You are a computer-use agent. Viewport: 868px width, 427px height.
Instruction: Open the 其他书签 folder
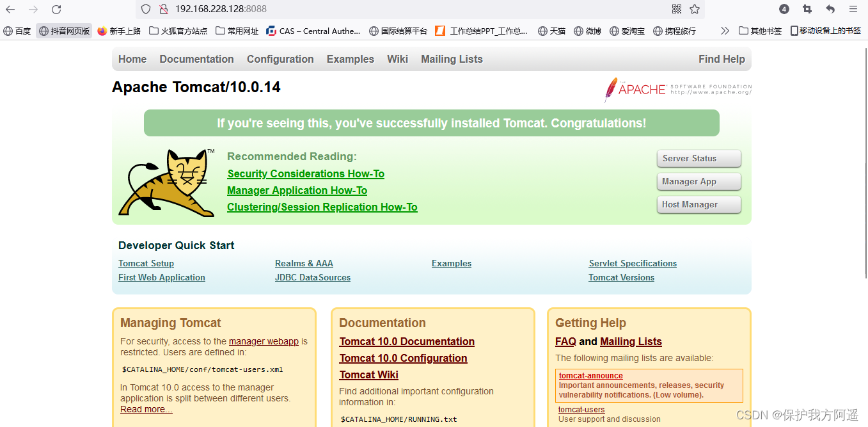[760, 31]
